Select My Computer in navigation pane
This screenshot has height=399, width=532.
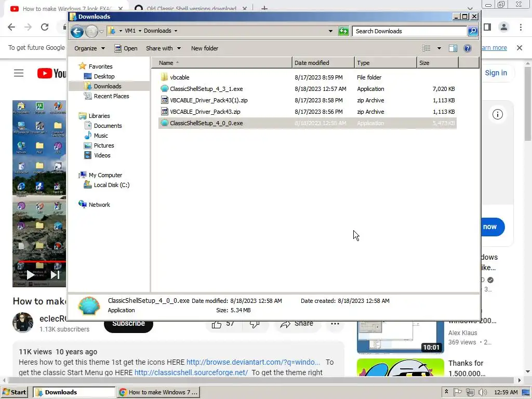click(x=105, y=175)
